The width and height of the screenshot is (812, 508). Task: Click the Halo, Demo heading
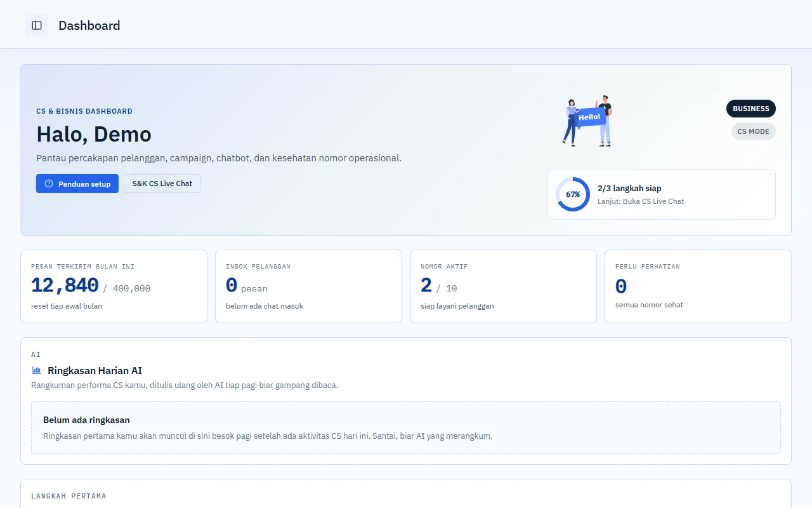pos(94,134)
